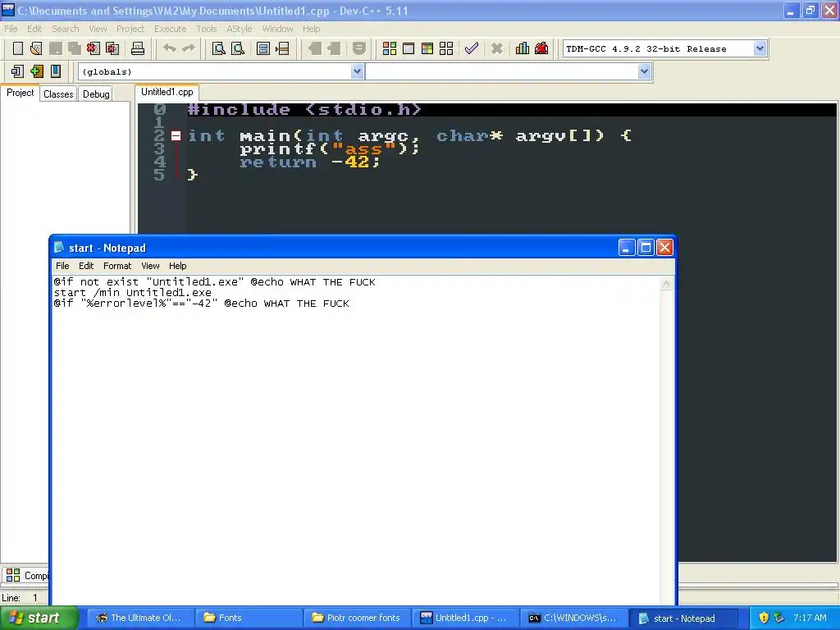Open the AStyle menu

(239, 29)
